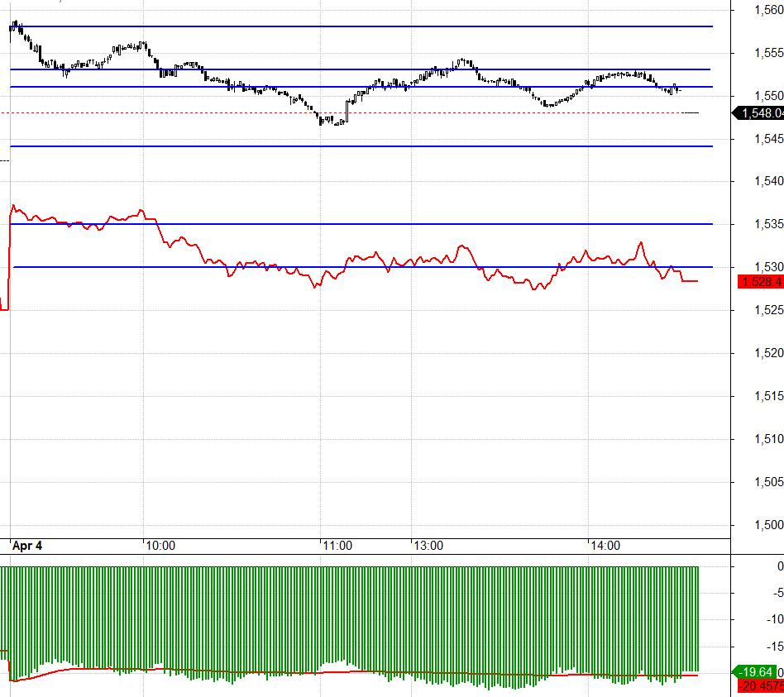
Task: Click the 11:00 time axis label
Action: tap(337, 546)
